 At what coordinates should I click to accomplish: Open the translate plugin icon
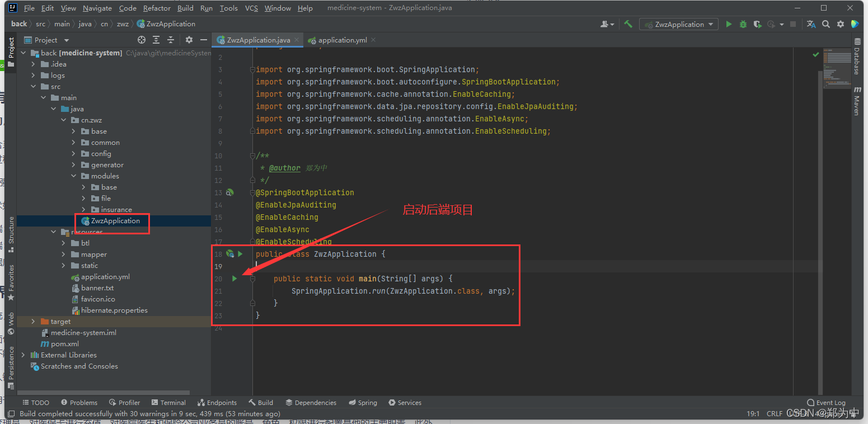pos(811,24)
